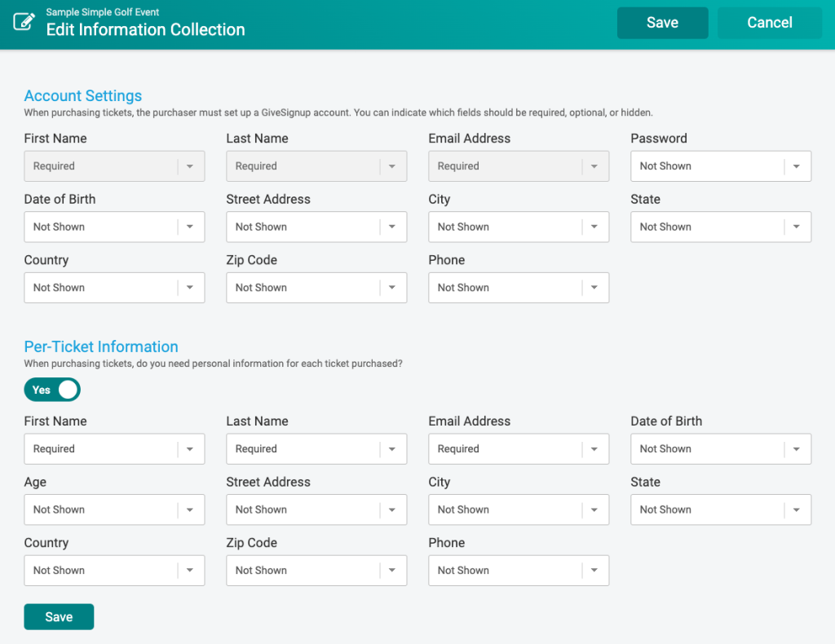Open Per-Ticket Last Name dropdown
This screenshot has height=644, width=835.
click(316, 448)
